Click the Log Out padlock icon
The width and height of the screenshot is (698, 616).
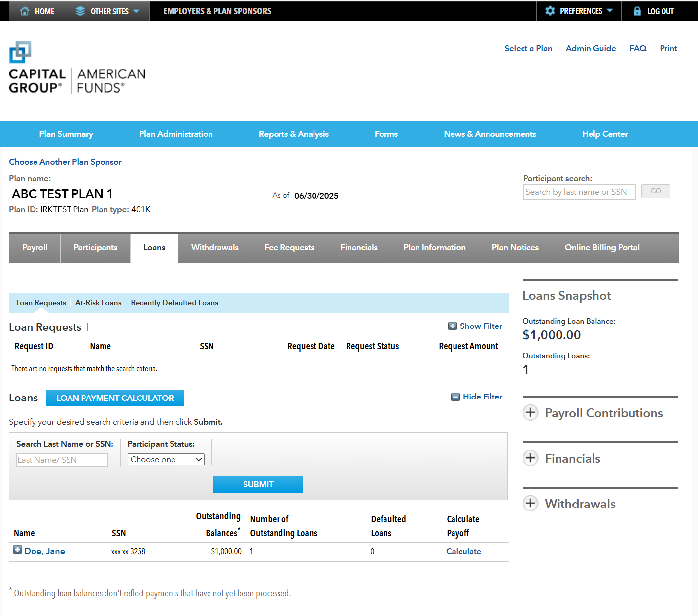point(637,11)
